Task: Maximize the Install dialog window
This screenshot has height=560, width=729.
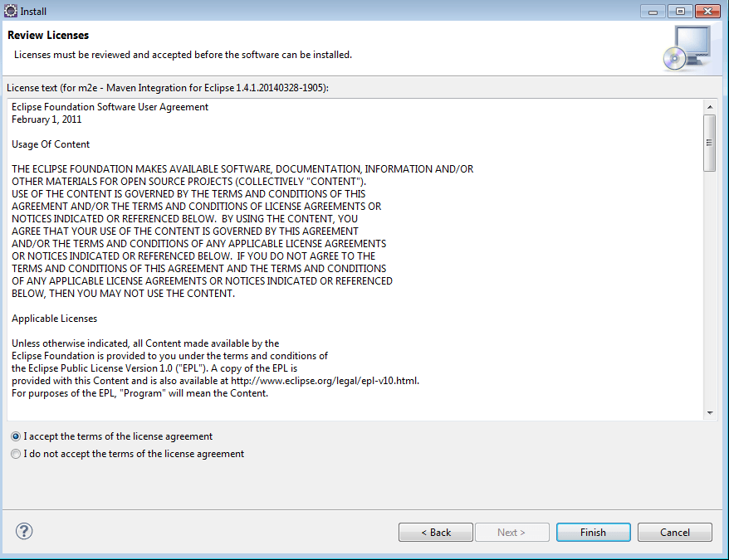Action: click(x=680, y=11)
